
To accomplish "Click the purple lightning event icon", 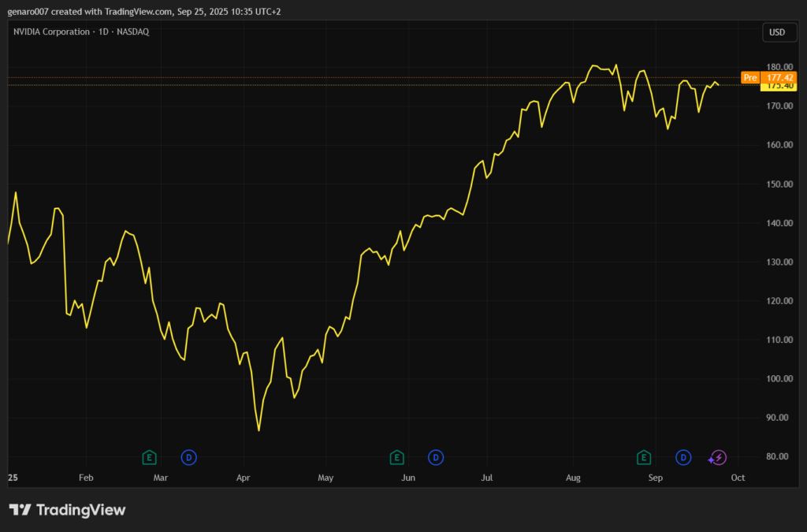I will 717,457.
